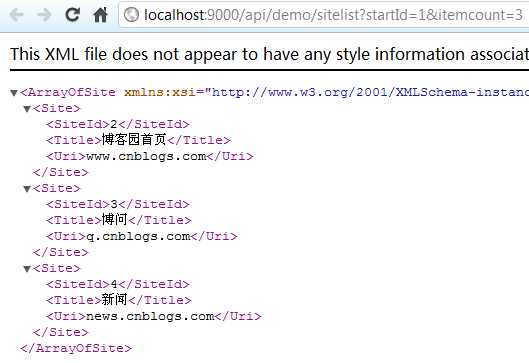This screenshot has height=363, width=529.
Task: Click the browser Forward arrow
Action: 44,15
